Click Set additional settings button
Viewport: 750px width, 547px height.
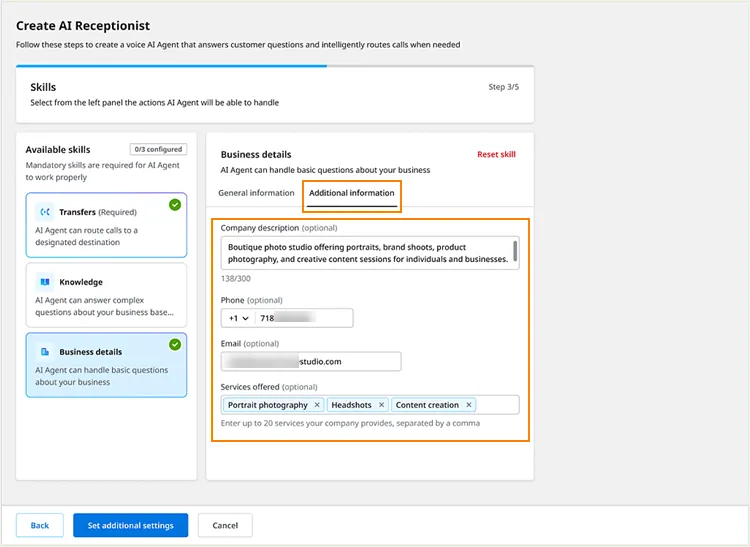(131, 525)
